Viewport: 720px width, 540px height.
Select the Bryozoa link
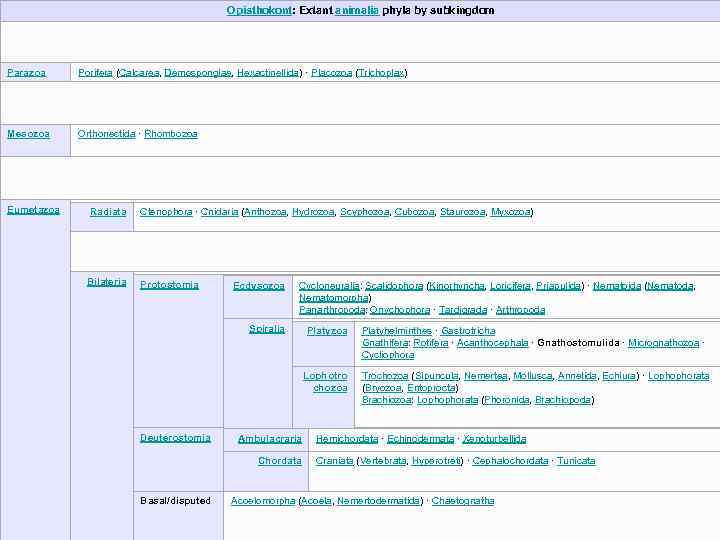pyautogui.click(x=383, y=388)
